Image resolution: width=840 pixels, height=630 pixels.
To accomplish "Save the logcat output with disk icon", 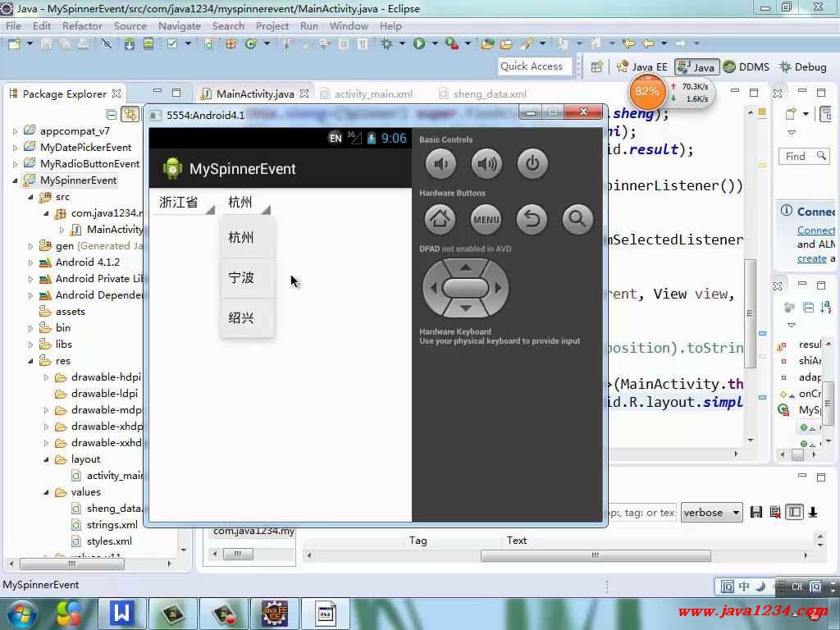I will pyautogui.click(x=756, y=512).
